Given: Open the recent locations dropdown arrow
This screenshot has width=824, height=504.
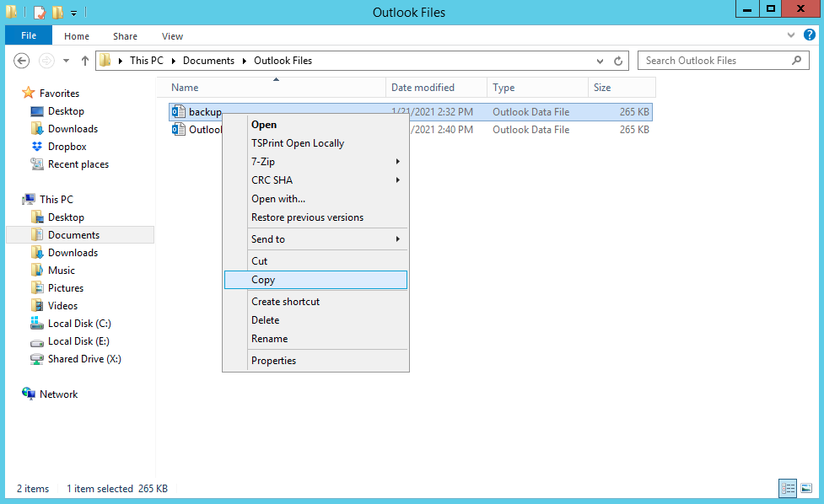Looking at the screenshot, I should (66, 61).
